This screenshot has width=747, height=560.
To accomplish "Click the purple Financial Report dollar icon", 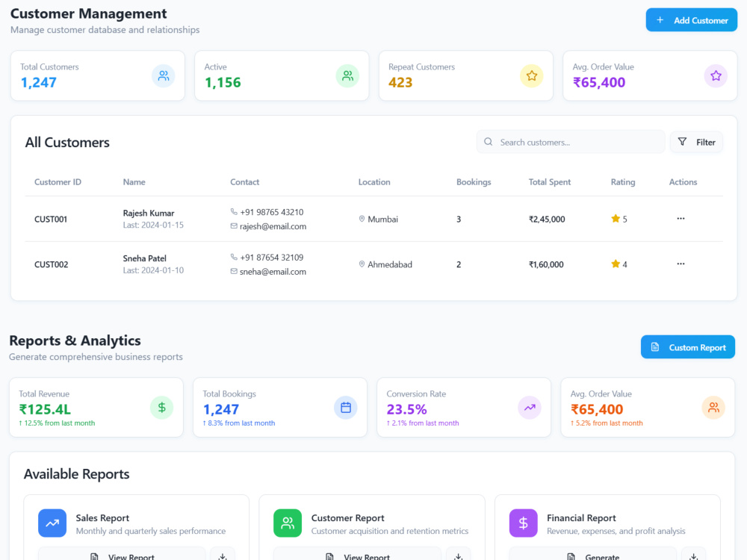I will [523, 523].
